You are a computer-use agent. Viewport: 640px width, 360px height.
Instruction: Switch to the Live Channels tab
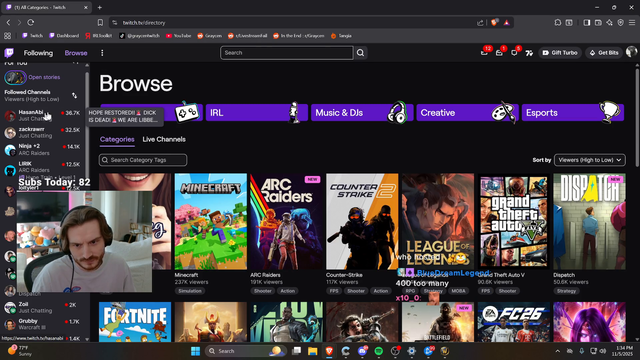(164, 140)
